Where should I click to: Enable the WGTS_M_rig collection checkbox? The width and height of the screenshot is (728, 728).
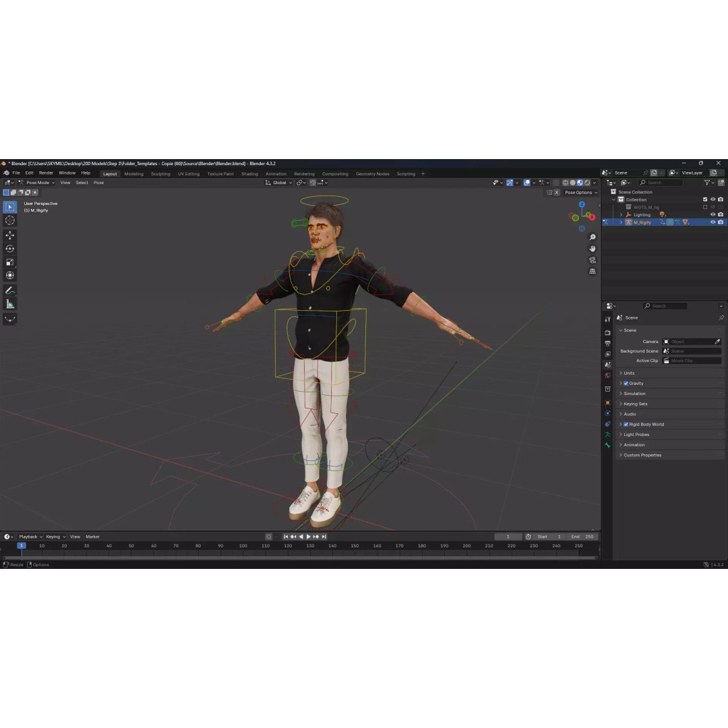click(705, 207)
